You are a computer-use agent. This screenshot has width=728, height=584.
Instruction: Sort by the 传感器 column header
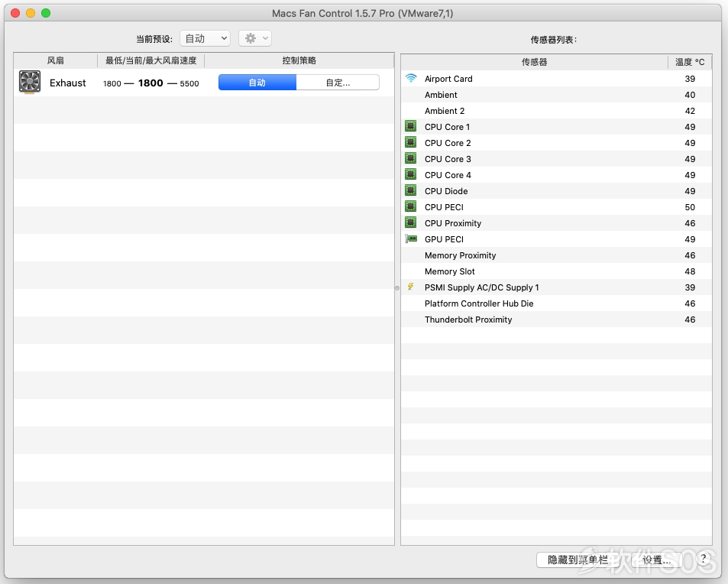click(535, 62)
